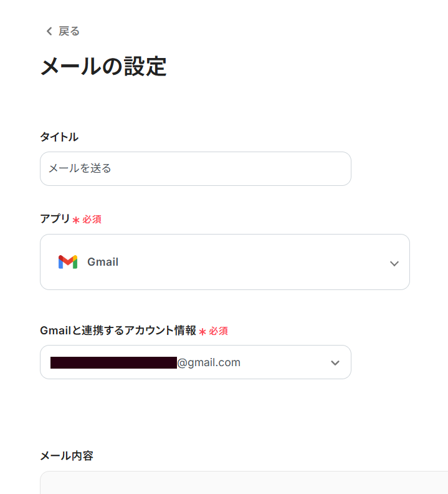Screen dimensions: 448x494
Task: Click the 必須 badge beside the account info label
Action: [x=218, y=331]
